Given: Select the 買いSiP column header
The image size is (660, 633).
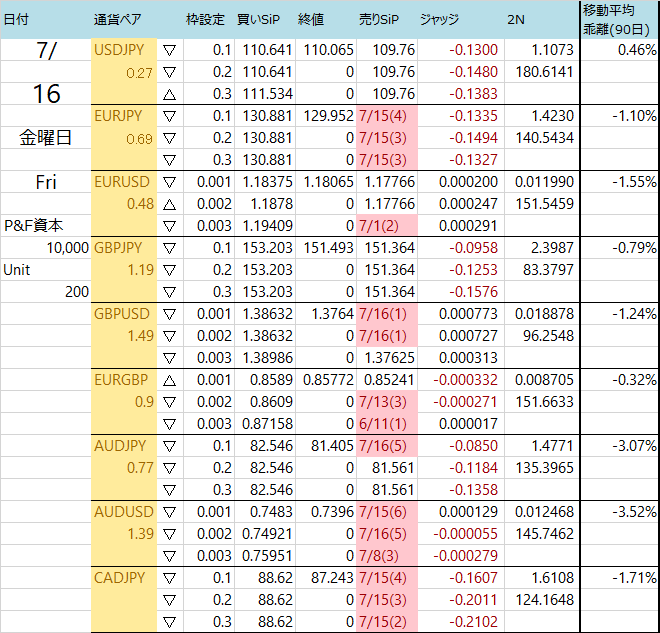Looking at the screenshot, I should (258, 19).
